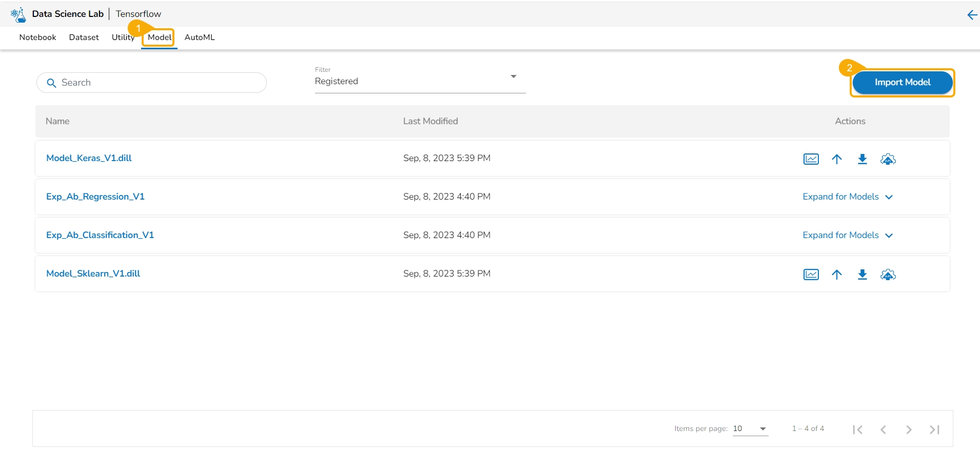Download the Model_Sklearn_V1.dill model
This screenshot has width=980, height=450.
(x=863, y=275)
